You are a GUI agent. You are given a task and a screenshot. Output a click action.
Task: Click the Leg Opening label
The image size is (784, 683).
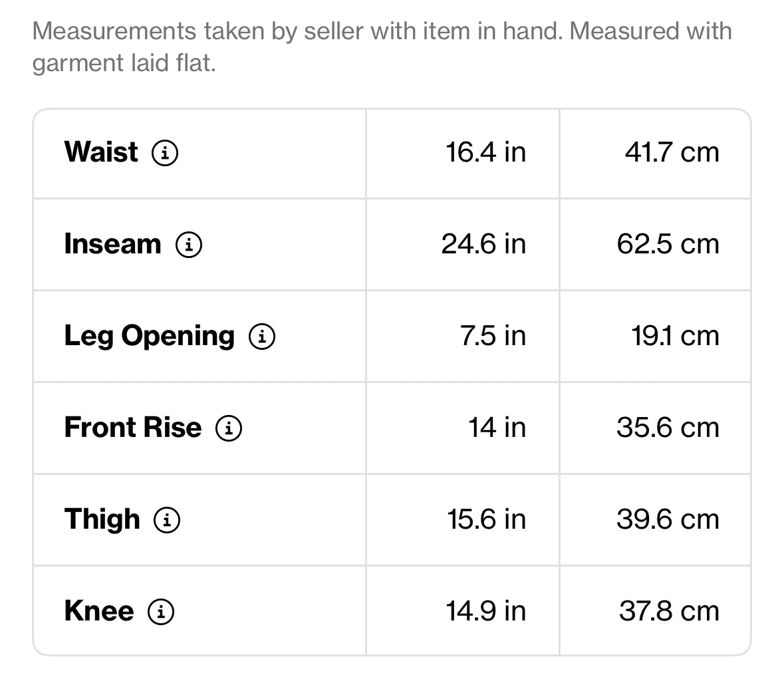pos(150,336)
